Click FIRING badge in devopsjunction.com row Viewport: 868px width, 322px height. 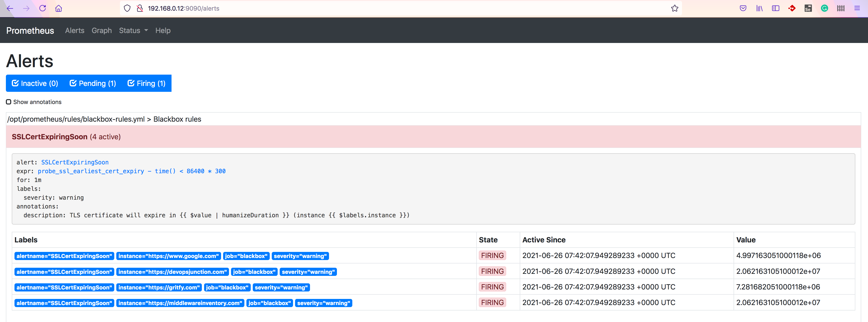492,272
